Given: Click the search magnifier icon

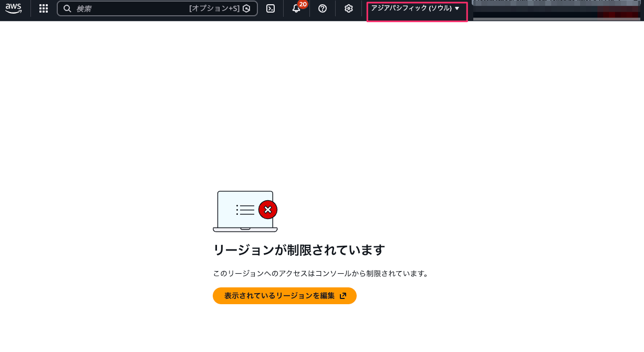Looking at the screenshot, I should tap(67, 8).
